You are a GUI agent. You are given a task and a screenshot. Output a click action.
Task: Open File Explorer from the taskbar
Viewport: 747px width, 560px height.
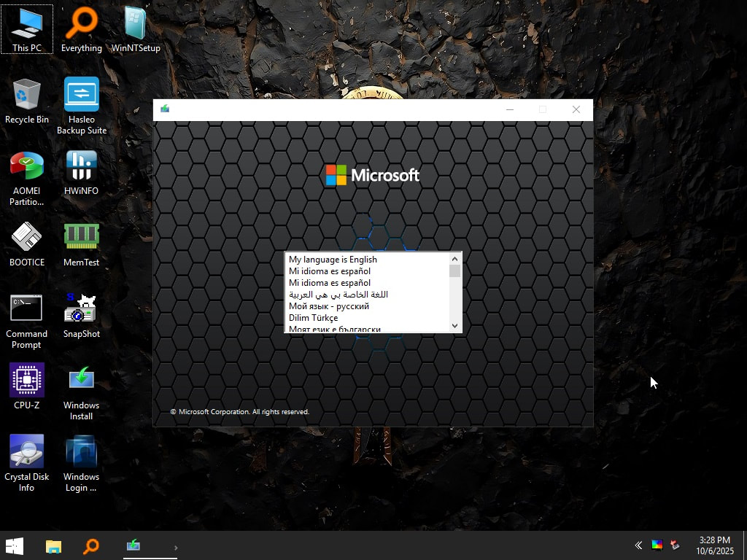coord(53,545)
